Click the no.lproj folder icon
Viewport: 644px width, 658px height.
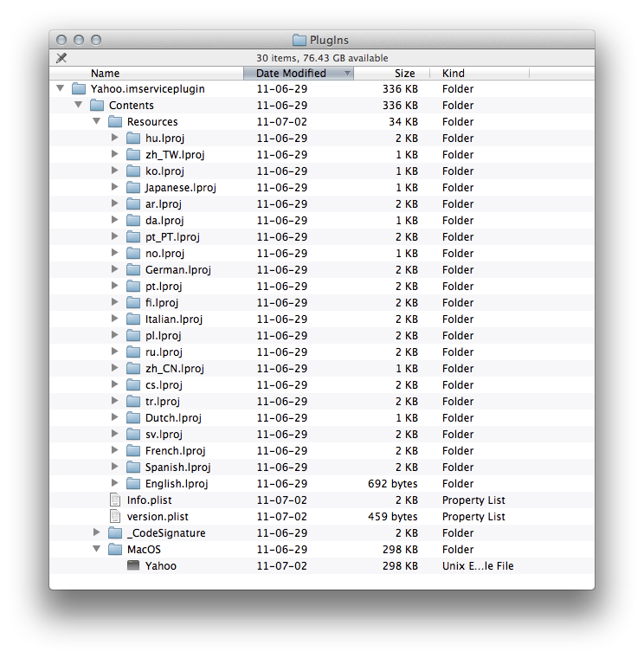click(133, 254)
